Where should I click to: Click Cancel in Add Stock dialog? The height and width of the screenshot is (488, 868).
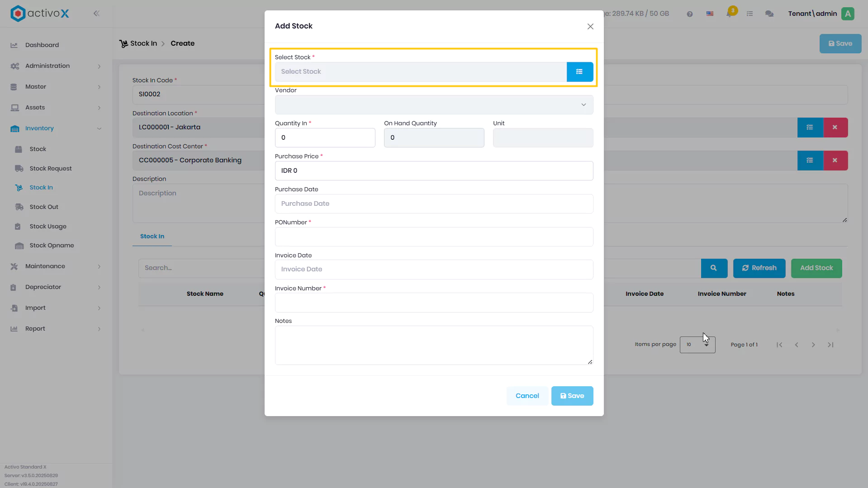coord(527,396)
